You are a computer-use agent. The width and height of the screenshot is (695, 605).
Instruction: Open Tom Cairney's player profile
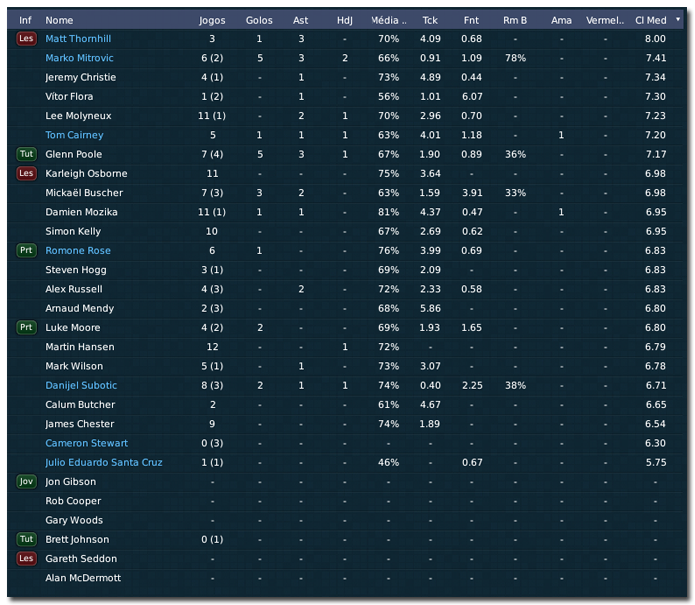[x=74, y=135]
